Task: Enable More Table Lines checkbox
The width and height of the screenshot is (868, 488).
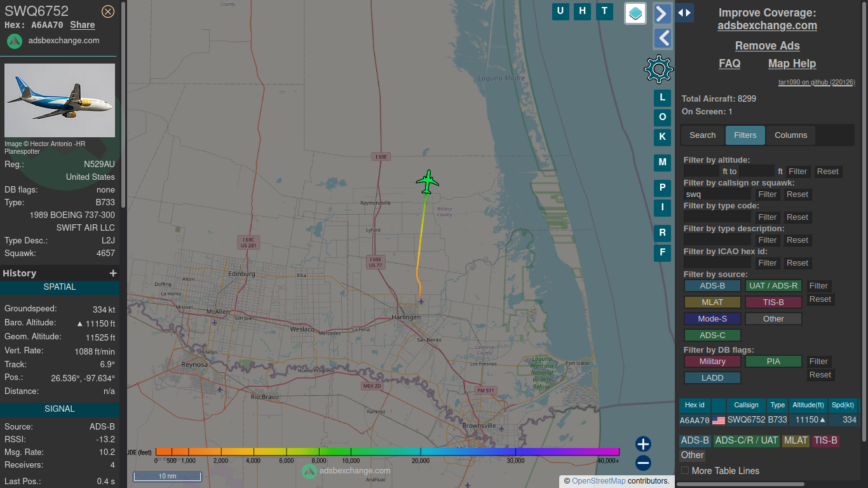Action: 685,471
